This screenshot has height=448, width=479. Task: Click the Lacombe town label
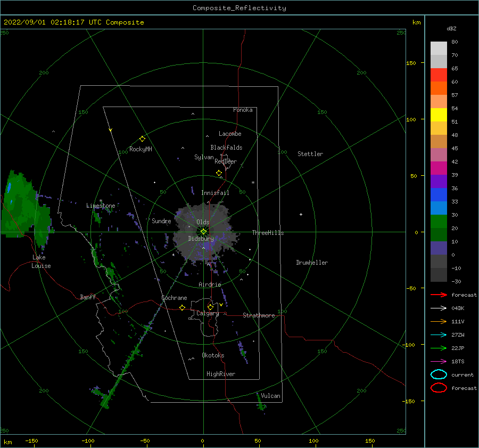coord(230,134)
